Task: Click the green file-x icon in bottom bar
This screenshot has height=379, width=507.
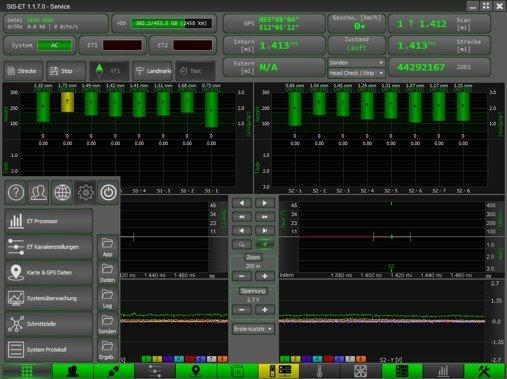Action: pos(237,371)
